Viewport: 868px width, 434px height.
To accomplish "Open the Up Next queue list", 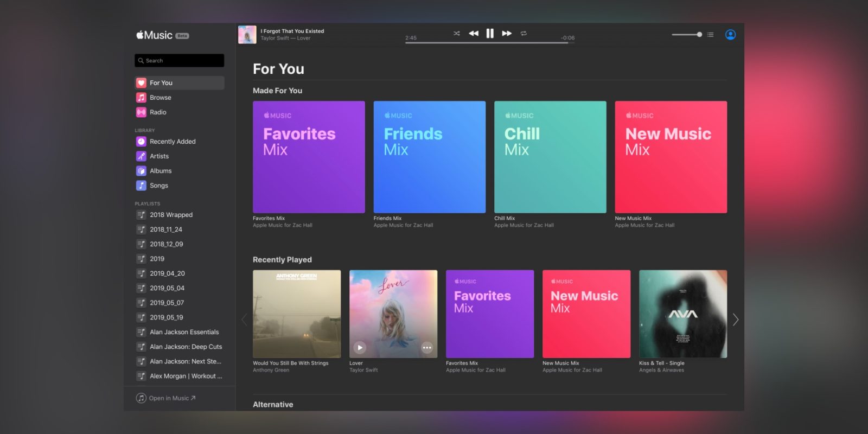I will 710,35.
